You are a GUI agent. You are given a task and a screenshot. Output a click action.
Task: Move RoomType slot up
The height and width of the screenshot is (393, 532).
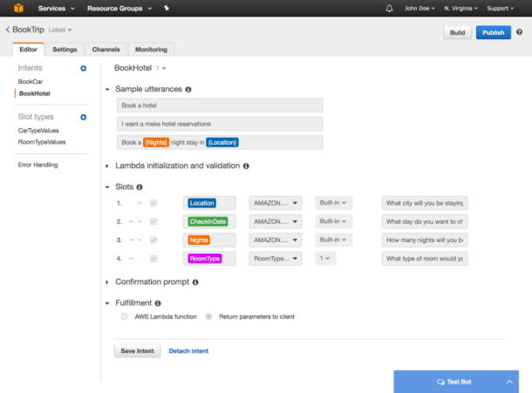pos(132,259)
